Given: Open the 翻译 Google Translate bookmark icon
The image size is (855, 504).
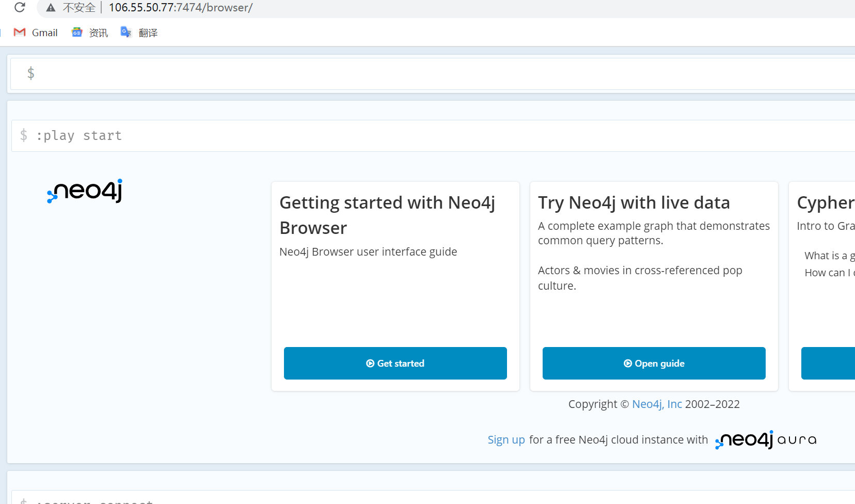Looking at the screenshot, I should click(x=126, y=32).
